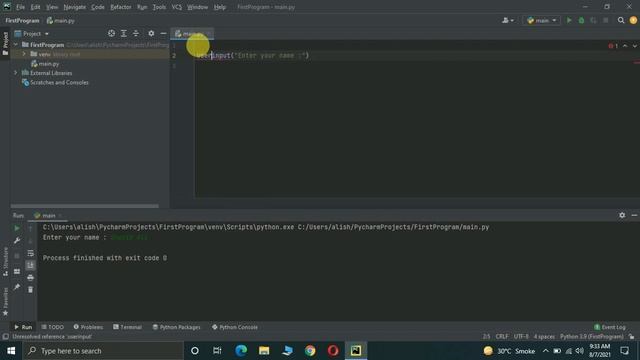Select Scratches and Consoles
The width and height of the screenshot is (640, 360).
tap(55, 82)
